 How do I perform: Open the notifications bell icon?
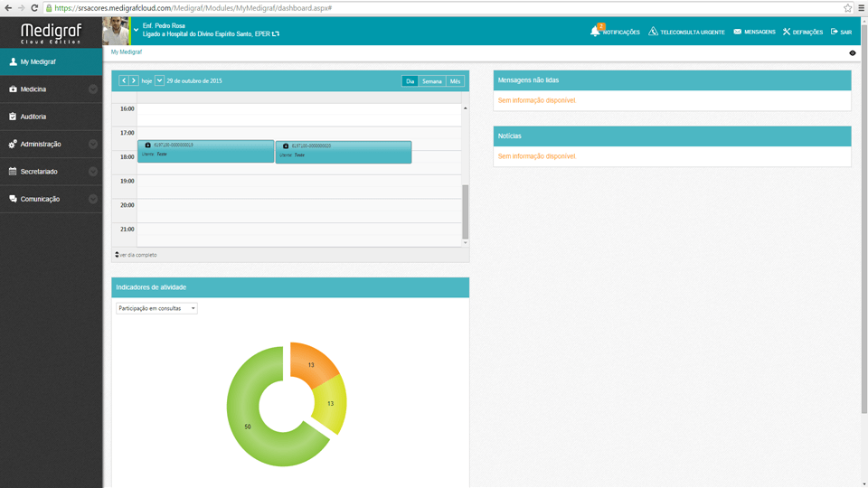(x=595, y=32)
